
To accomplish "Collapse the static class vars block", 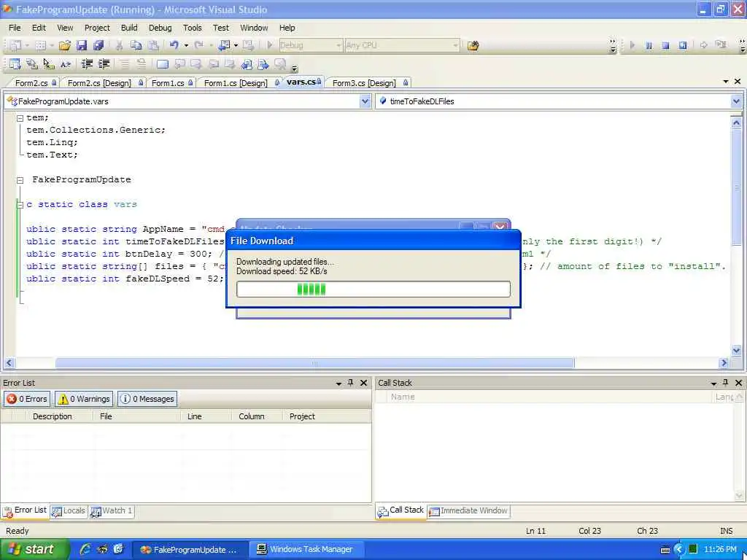I will (20, 205).
